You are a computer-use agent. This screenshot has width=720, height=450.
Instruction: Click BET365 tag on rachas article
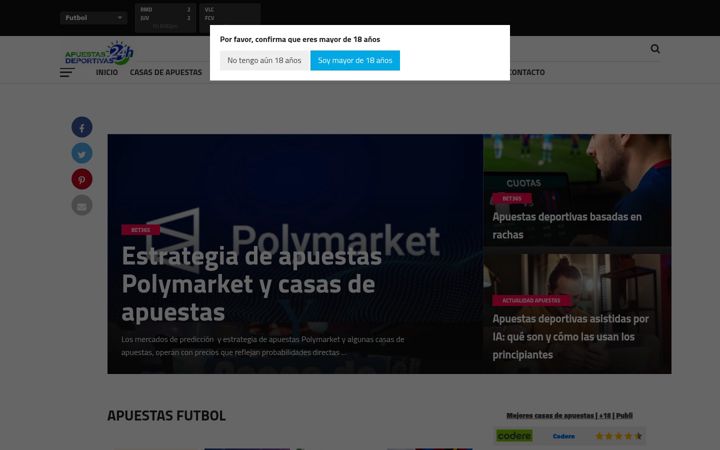512,199
